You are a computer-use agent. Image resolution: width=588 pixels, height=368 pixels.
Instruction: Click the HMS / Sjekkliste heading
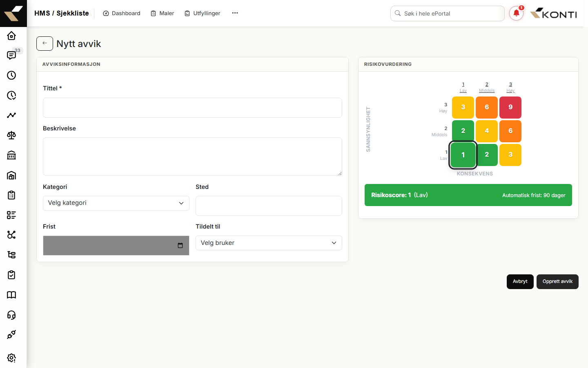point(62,13)
